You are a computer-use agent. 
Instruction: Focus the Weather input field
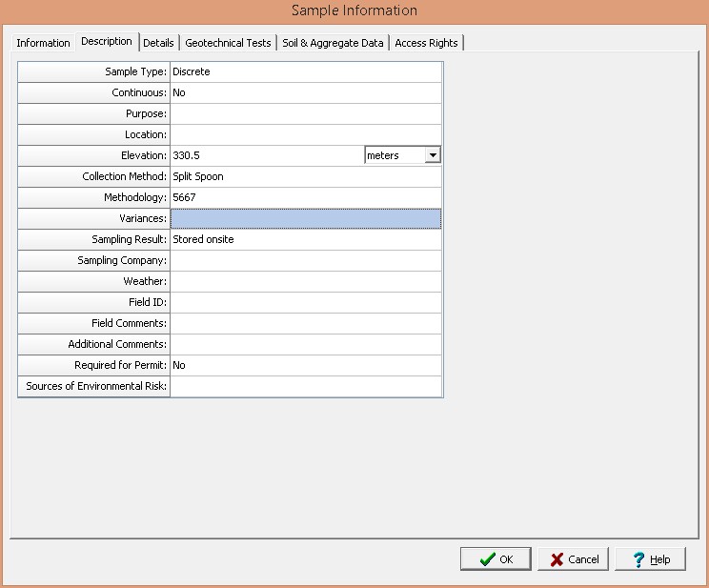305,281
